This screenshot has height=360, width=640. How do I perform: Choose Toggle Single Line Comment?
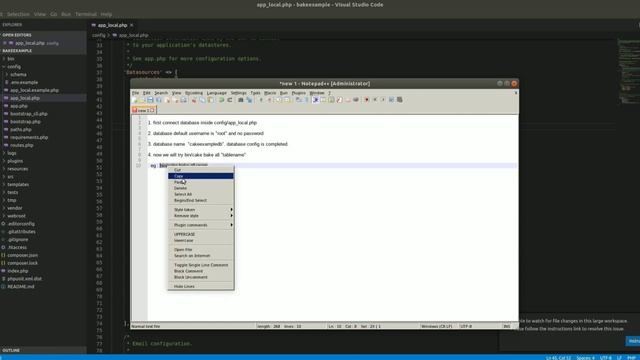click(x=201, y=265)
